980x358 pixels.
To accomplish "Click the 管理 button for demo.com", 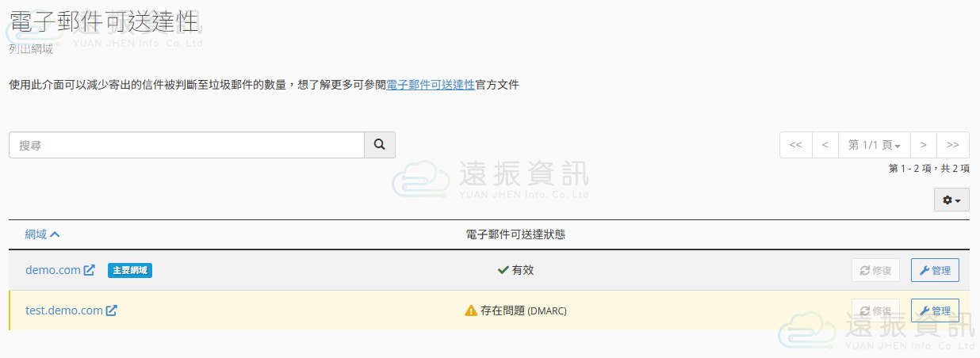I will tap(935, 270).
